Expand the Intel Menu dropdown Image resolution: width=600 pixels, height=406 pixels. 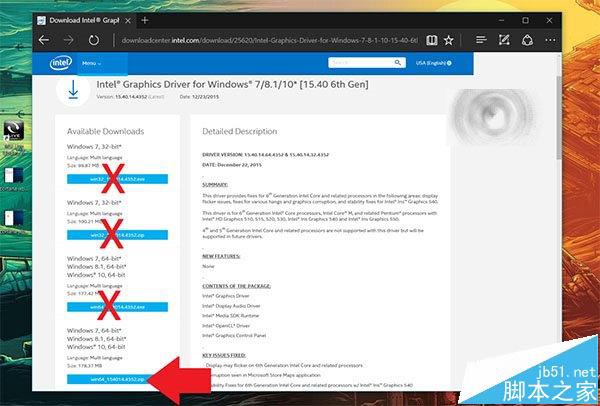[91, 63]
